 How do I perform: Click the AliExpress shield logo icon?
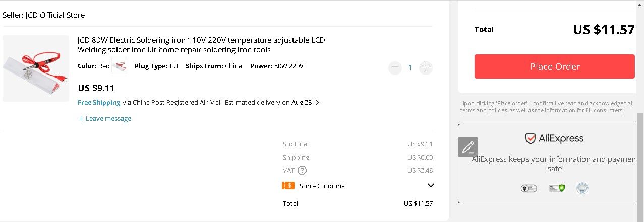[530, 138]
